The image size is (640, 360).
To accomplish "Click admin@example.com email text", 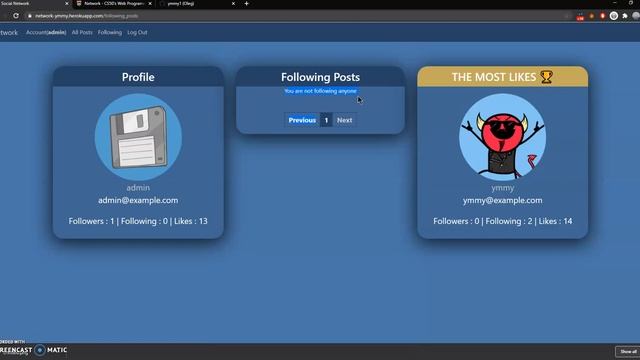I will (x=138, y=200).
